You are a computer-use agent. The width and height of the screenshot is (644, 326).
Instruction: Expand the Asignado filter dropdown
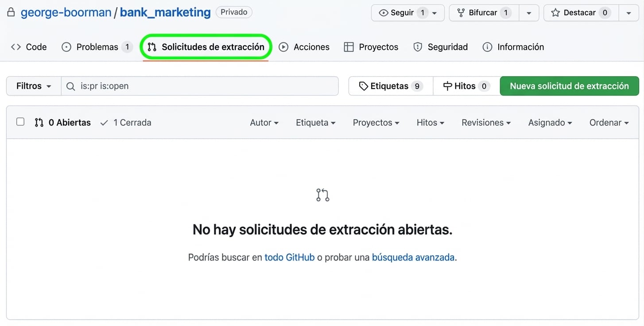[550, 123]
